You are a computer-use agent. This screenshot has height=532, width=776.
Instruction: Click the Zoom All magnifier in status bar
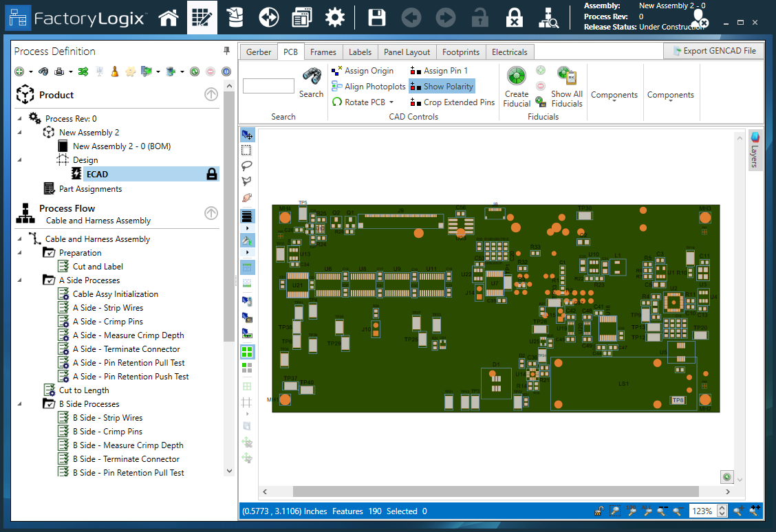[x=647, y=511]
